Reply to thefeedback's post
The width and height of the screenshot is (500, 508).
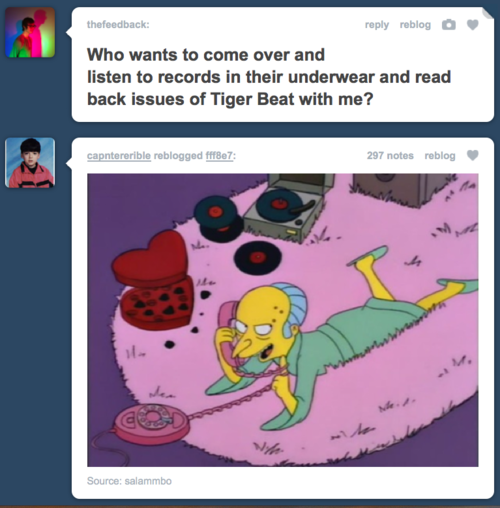point(377,25)
